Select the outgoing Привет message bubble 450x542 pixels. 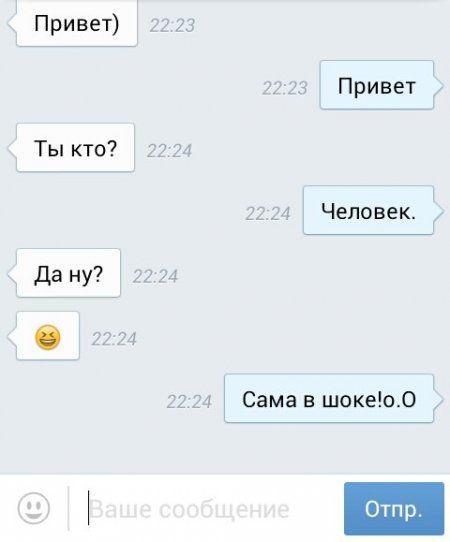click(377, 85)
